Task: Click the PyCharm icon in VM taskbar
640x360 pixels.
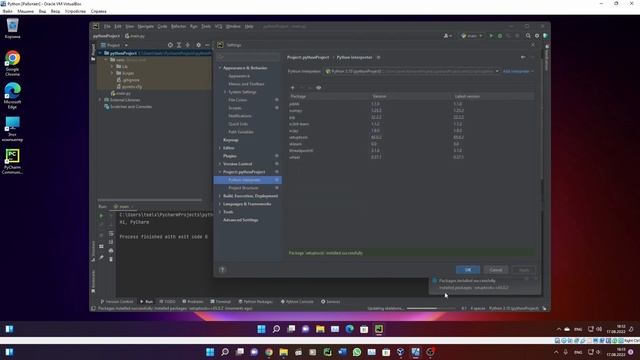Action: 379,329
